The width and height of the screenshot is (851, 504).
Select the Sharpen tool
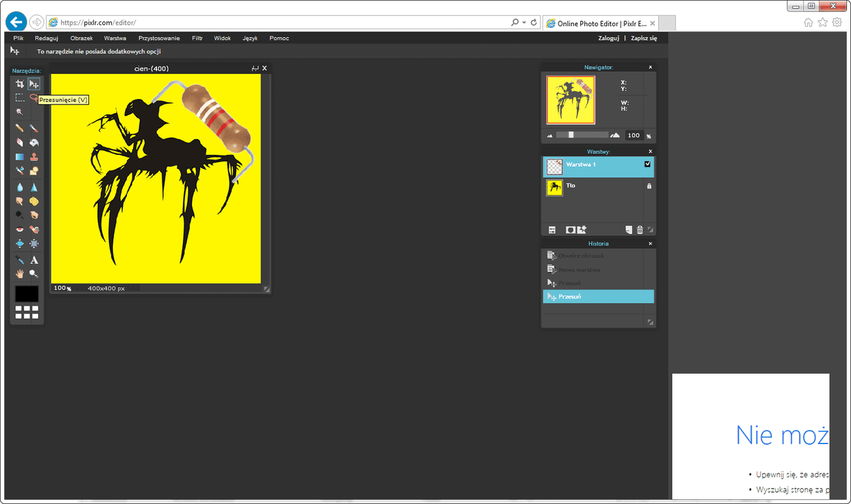coord(34,188)
